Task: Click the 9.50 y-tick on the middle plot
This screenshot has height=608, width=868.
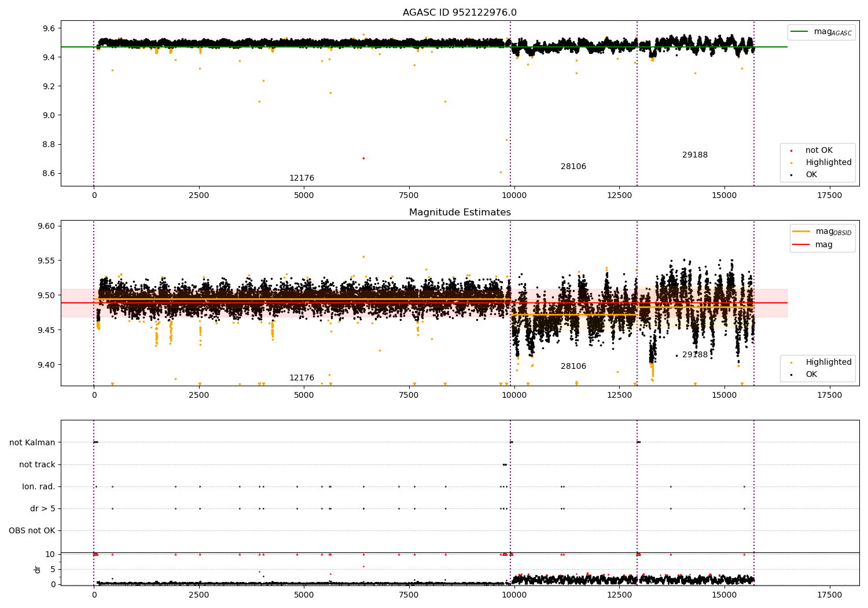Action: click(46, 295)
